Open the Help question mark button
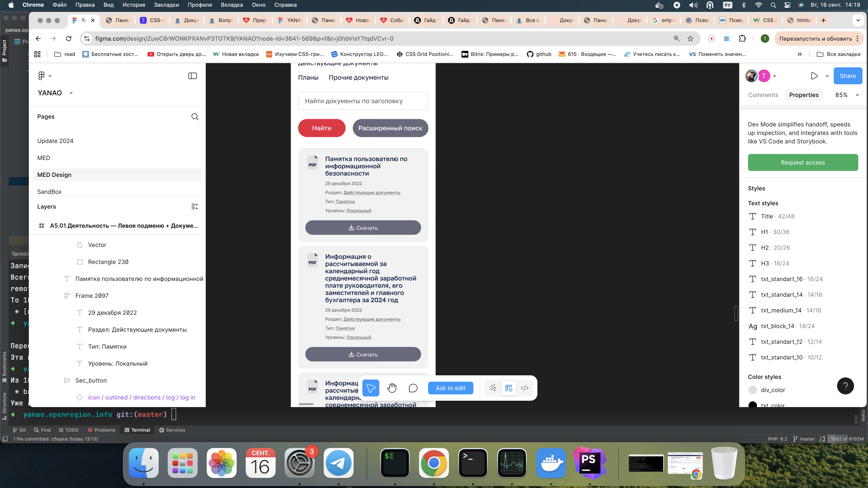 click(845, 386)
